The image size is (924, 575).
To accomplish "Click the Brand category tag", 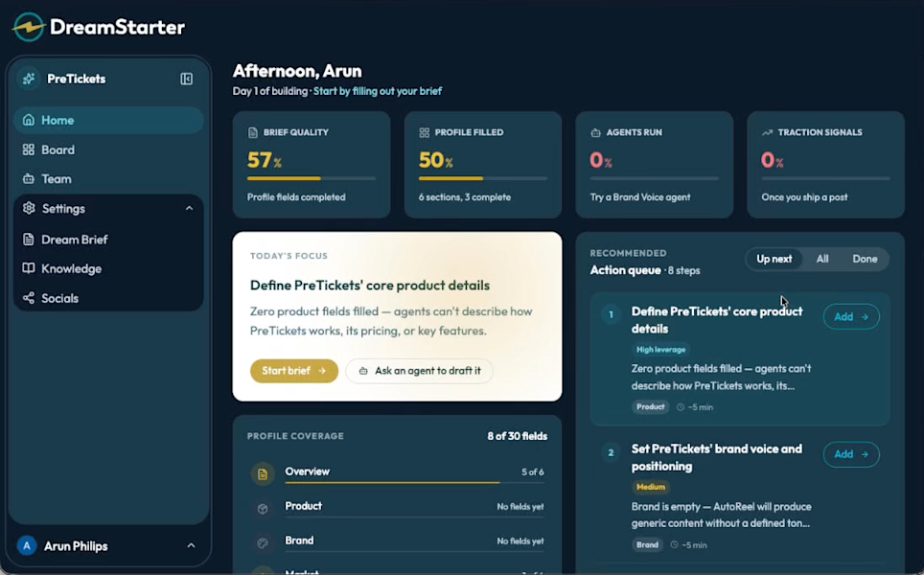I will pos(647,545).
